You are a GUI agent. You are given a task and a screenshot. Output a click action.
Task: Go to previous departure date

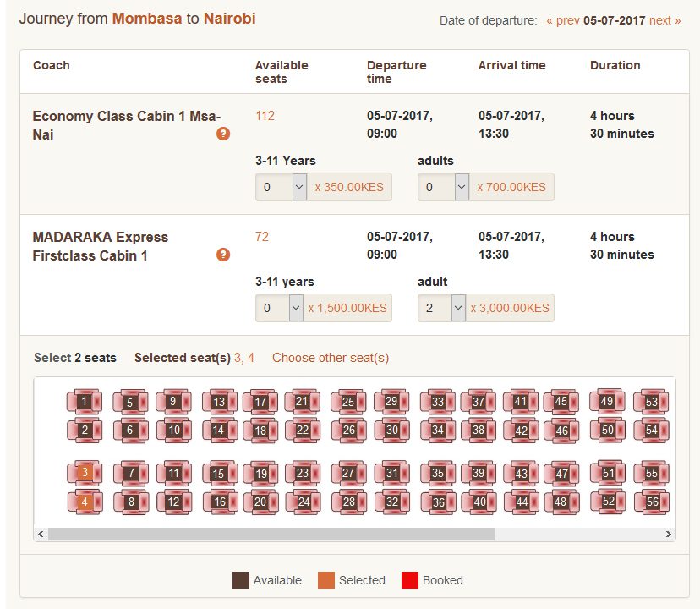562,20
